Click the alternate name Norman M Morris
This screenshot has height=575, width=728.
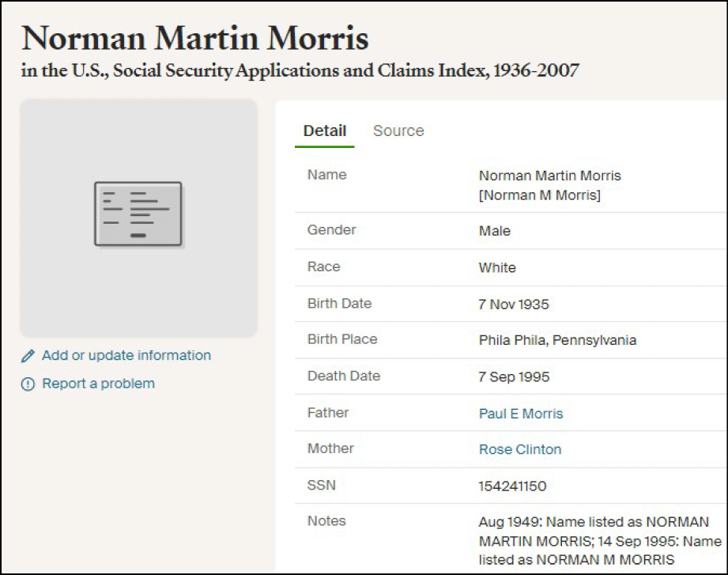pyautogui.click(x=540, y=195)
